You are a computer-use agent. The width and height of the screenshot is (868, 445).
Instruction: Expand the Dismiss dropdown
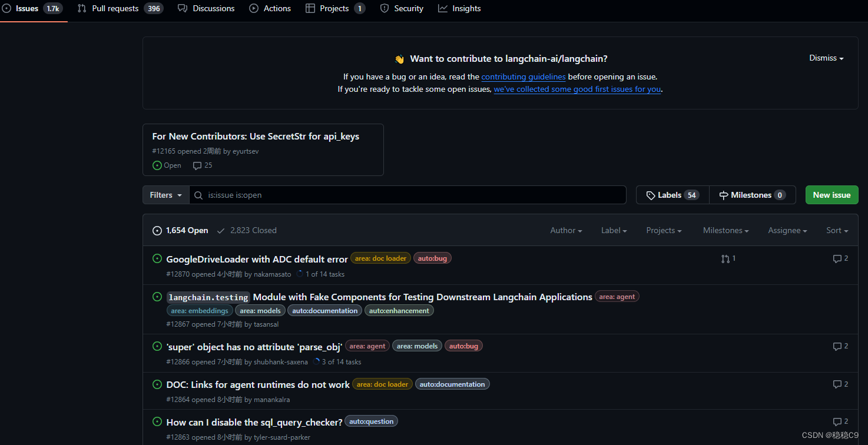pos(826,58)
